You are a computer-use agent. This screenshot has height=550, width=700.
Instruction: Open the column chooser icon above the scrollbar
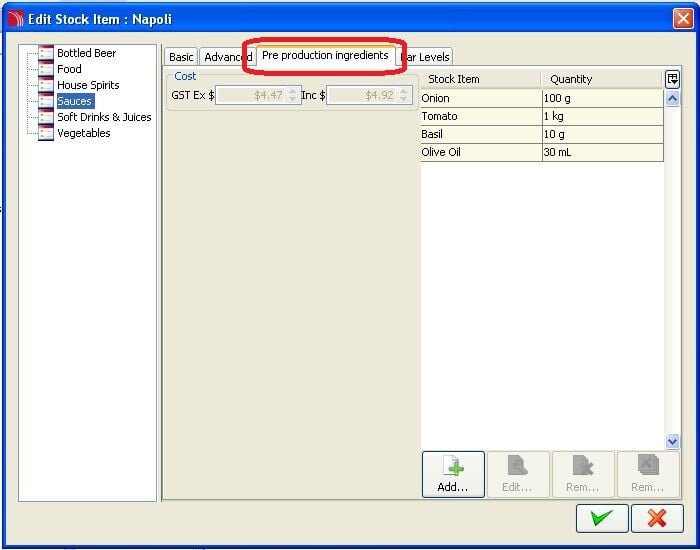tap(672, 79)
